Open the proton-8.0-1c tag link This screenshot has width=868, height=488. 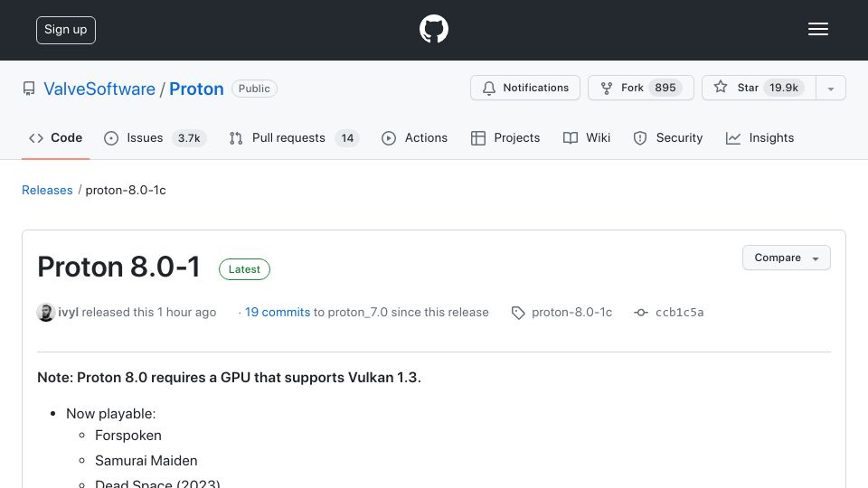(571, 313)
